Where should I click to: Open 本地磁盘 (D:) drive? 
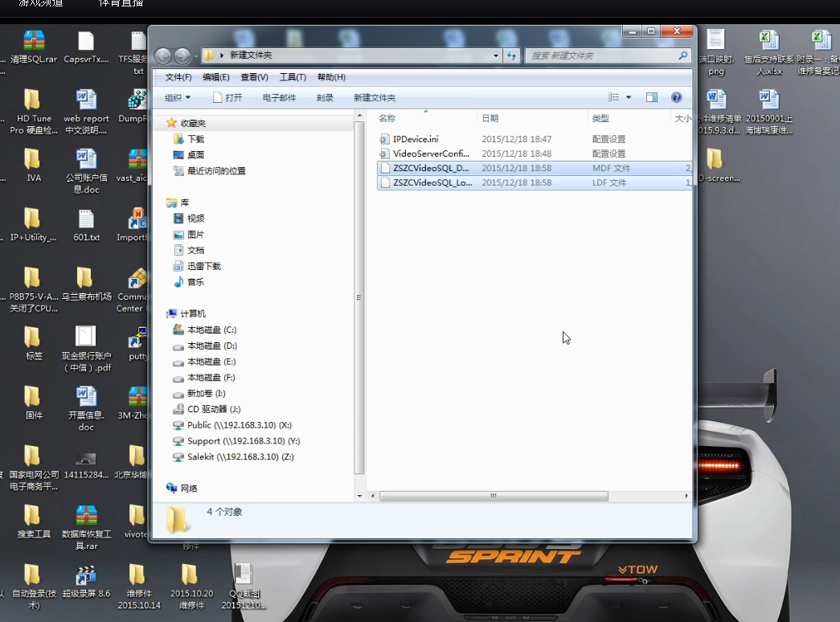click(211, 346)
